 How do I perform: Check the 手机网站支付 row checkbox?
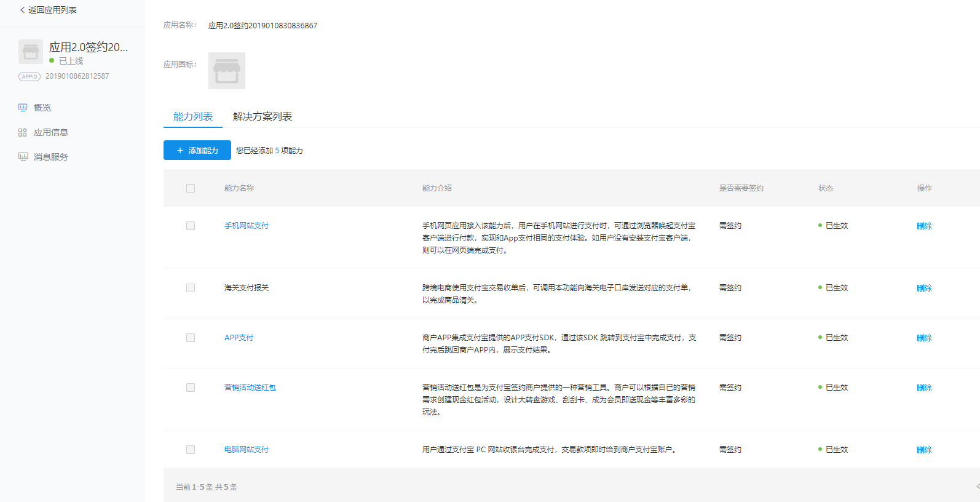pyautogui.click(x=191, y=226)
